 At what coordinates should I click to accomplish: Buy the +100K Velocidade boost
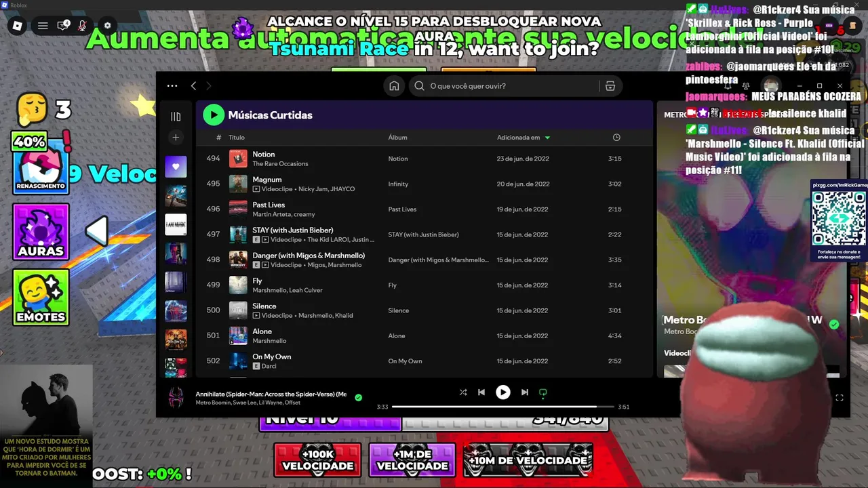tap(317, 460)
